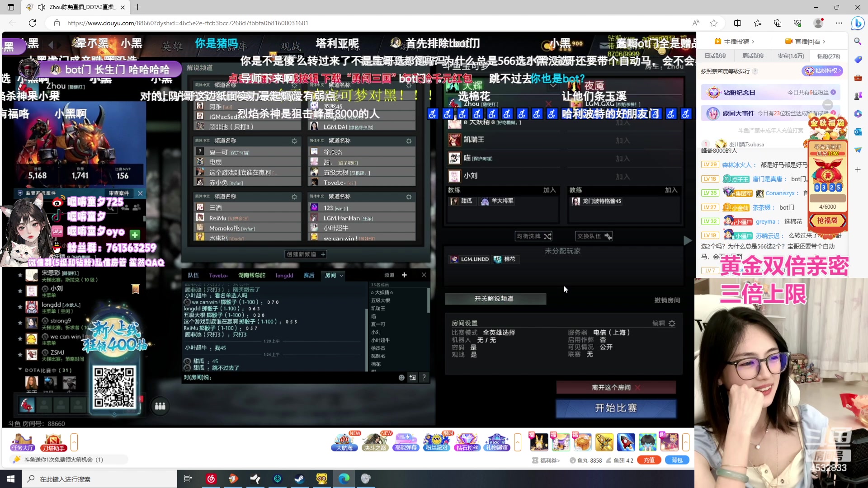The height and width of the screenshot is (488, 868).
Task: View site information lock icon
Action: pos(57,23)
